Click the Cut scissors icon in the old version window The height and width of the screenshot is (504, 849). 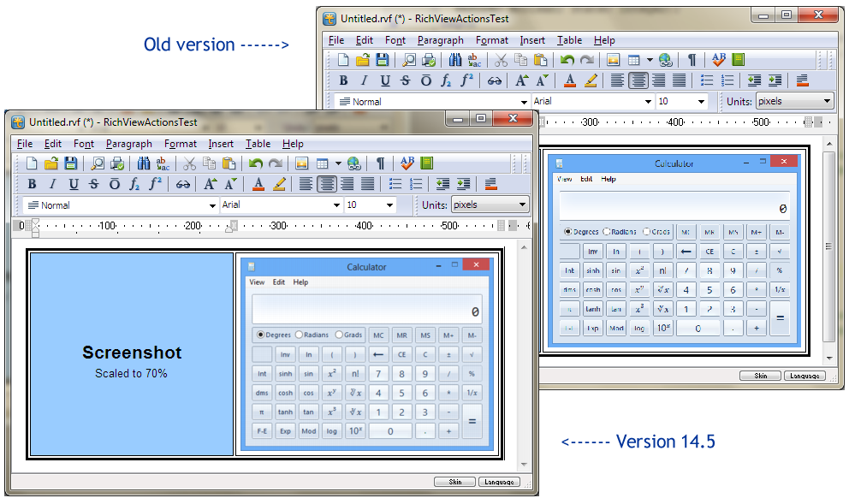(501, 60)
